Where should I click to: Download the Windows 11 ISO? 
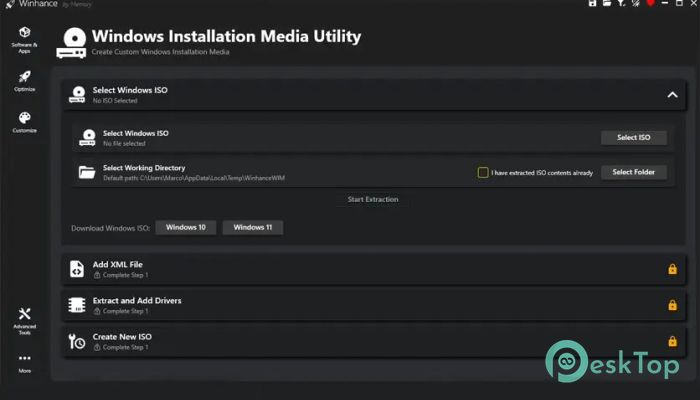click(253, 227)
